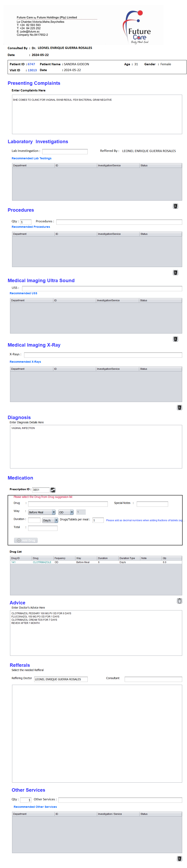Click the Consultant field in Refferals
The image size is (187, 868).
tap(153, 679)
